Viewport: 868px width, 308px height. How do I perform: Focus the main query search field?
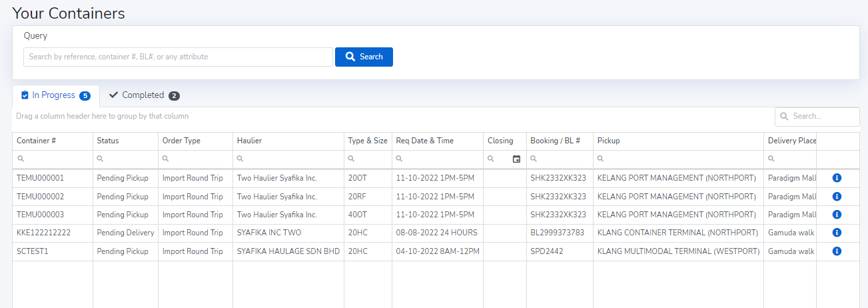click(178, 57)
